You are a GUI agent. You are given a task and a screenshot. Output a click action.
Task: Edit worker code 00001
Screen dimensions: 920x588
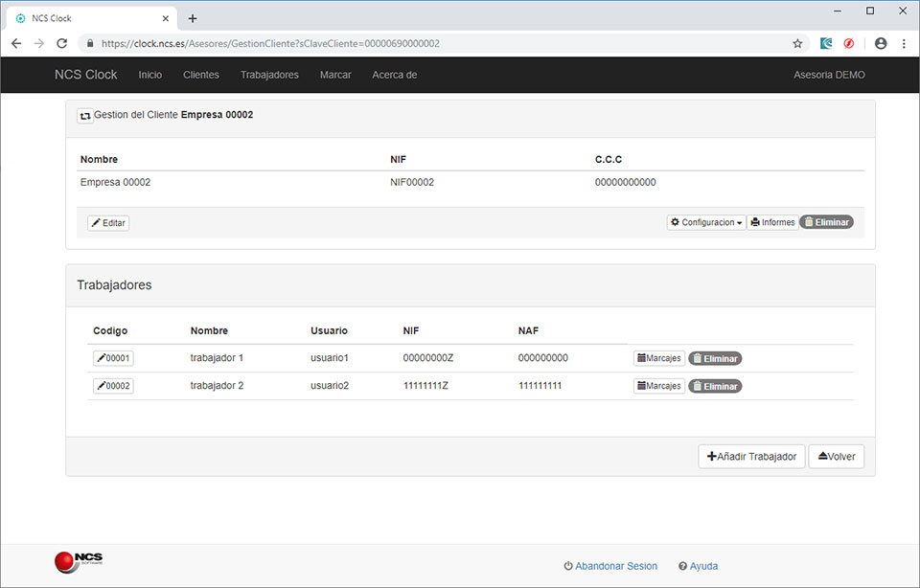point(113,358)
